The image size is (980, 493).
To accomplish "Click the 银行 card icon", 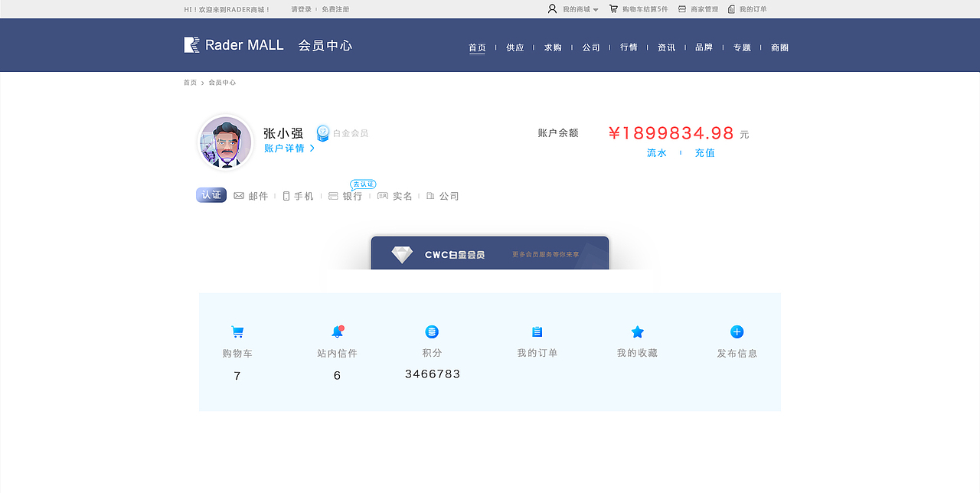I will (x=333, y=196).
